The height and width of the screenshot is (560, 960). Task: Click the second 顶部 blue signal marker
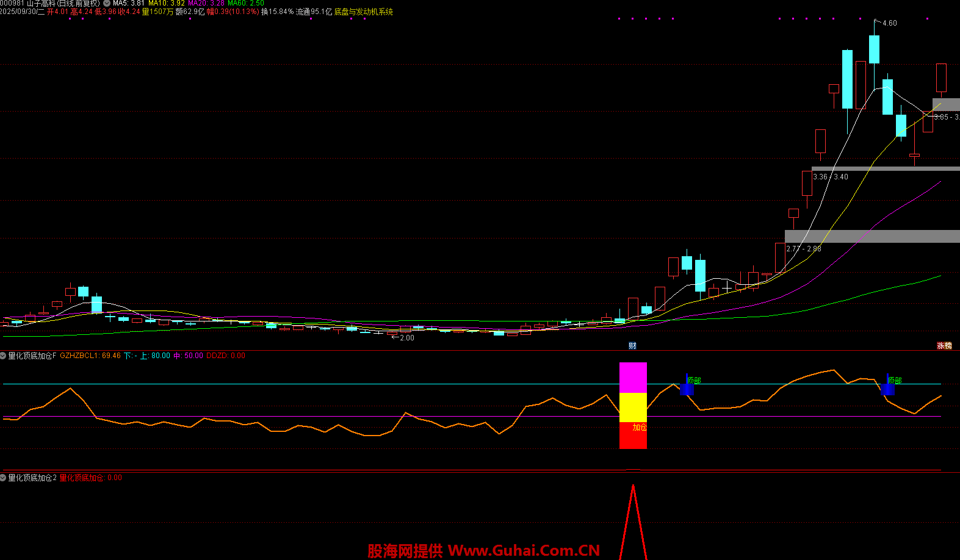888,388
